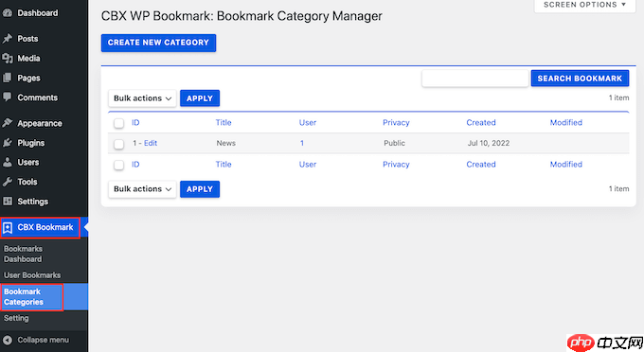Open the Tools menu

27,182
